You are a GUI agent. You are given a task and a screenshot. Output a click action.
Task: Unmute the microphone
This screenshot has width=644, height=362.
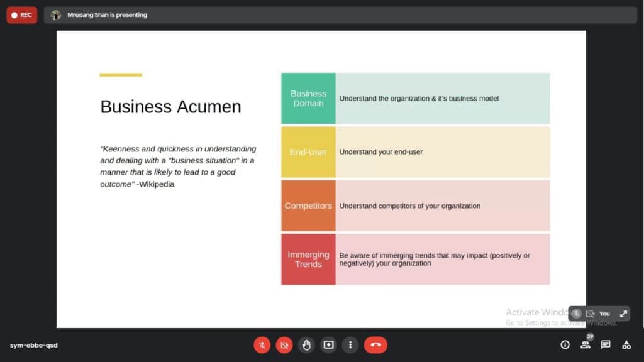(x=262, y=344)
